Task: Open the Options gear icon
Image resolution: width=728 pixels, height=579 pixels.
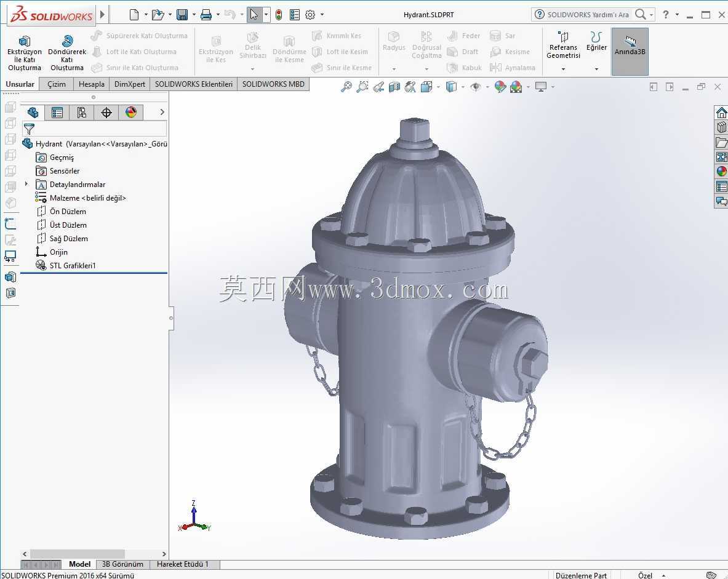Action: point(310,15)
